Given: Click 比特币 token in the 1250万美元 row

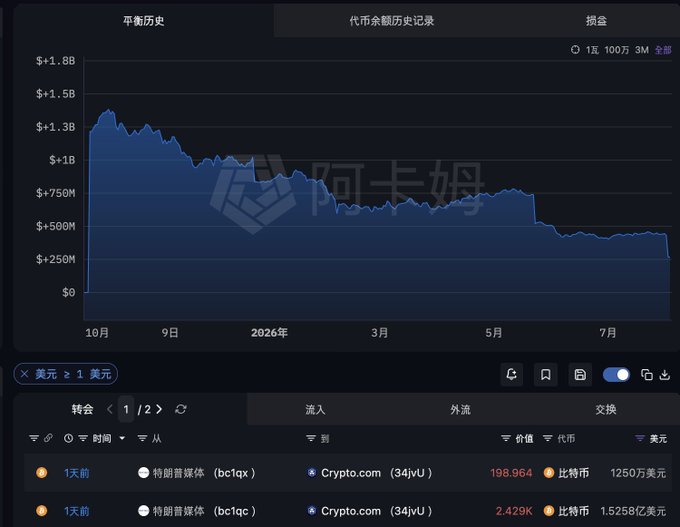Looking at the screenshot, I should coord(566,473).
